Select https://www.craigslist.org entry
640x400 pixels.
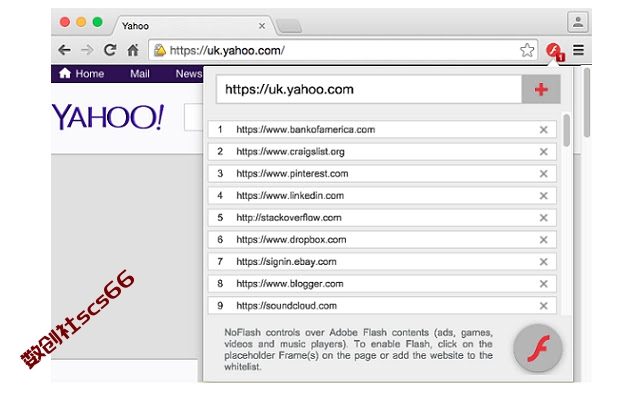[x=382, y=152]
